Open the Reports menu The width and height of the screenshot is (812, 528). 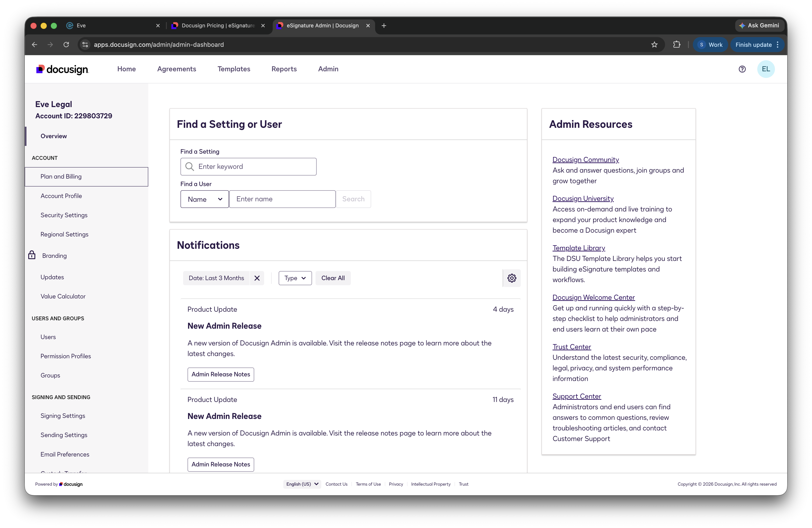point(284,69)
